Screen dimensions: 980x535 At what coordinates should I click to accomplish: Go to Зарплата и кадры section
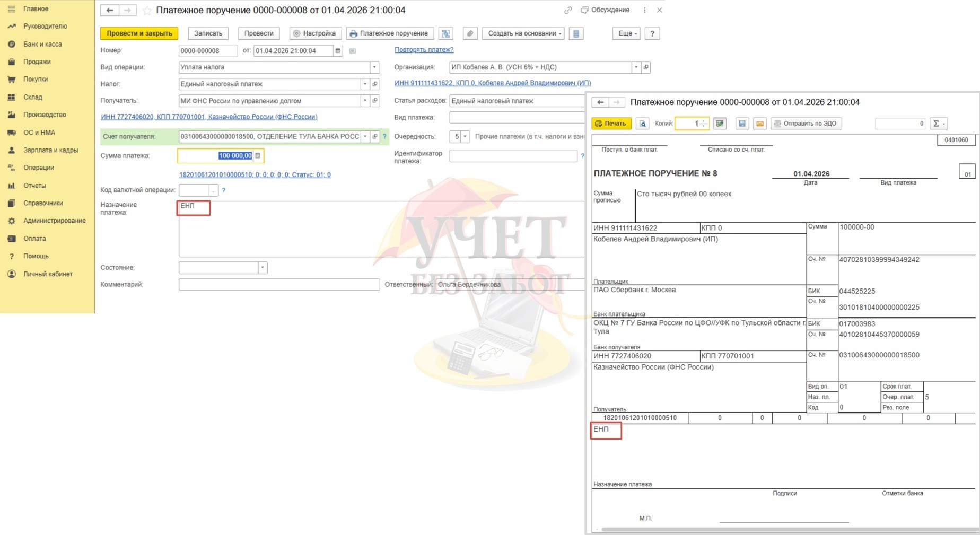(50, 150)
